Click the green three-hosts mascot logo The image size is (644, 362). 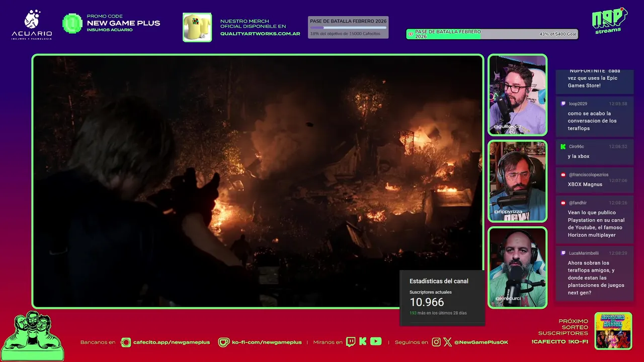[33, 336]
